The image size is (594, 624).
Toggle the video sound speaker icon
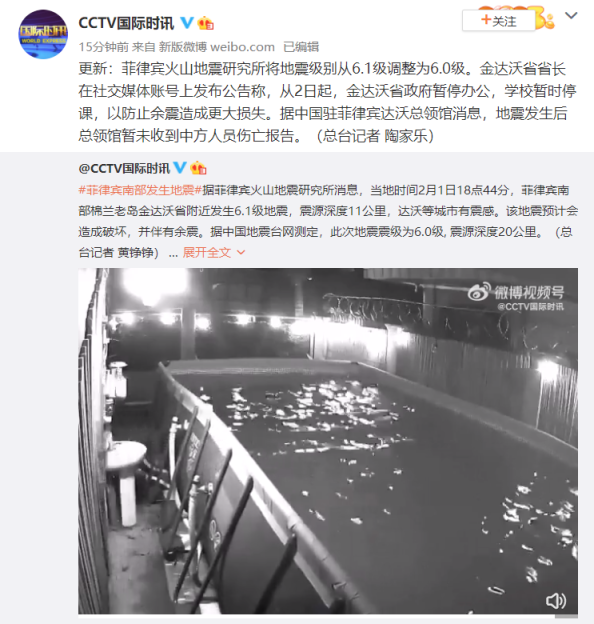click(x=556, y=601)
